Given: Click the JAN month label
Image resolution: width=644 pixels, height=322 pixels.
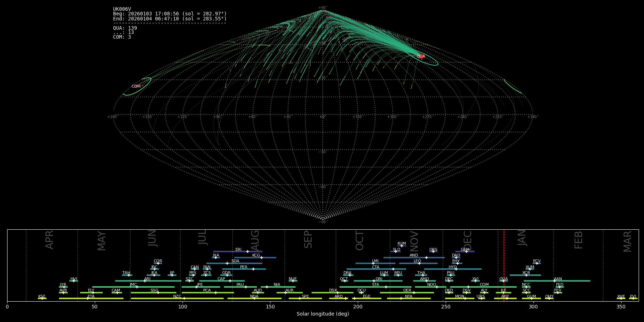Looking at the screenshot, I should tap(522, 238).
